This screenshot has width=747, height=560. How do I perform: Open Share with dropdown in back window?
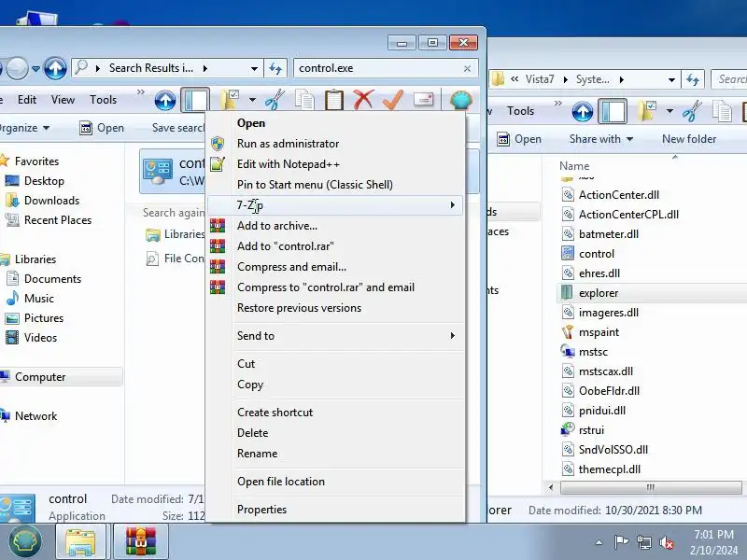pyautogui.click(x=601, y=139)
